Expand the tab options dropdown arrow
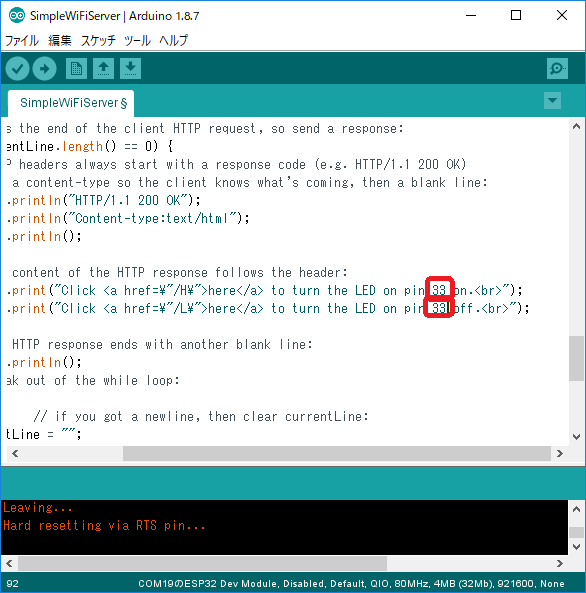The width and height of the screenshot is (586, 593). pos(552,101)
